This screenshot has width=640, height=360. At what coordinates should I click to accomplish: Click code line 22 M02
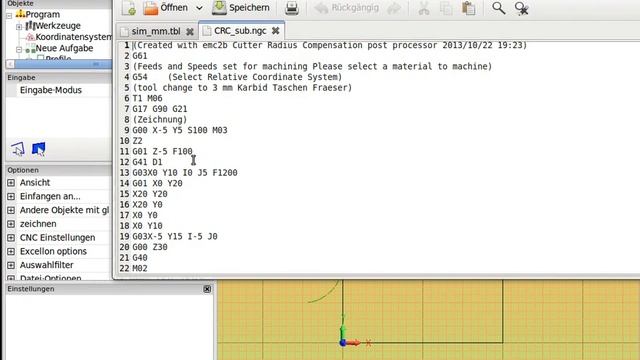(x=140, y=268)
